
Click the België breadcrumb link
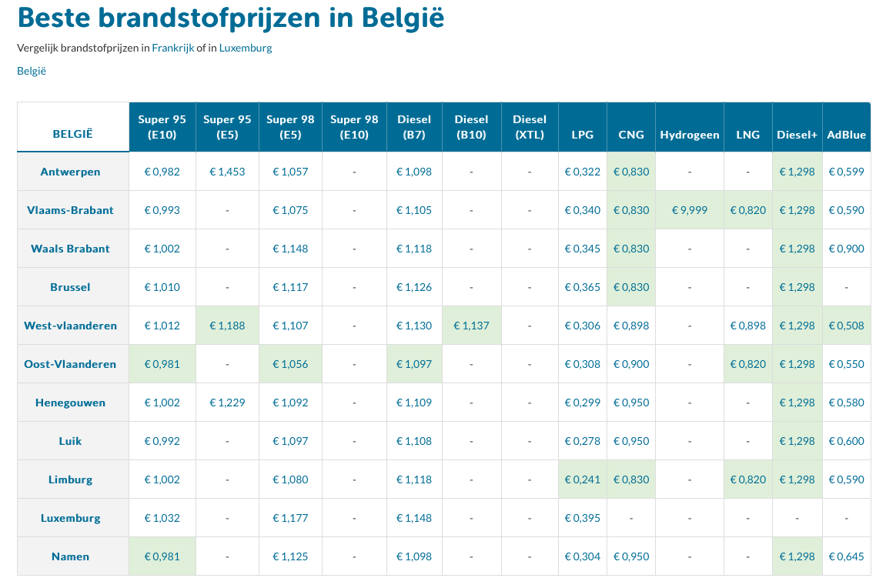pos(32,71)
